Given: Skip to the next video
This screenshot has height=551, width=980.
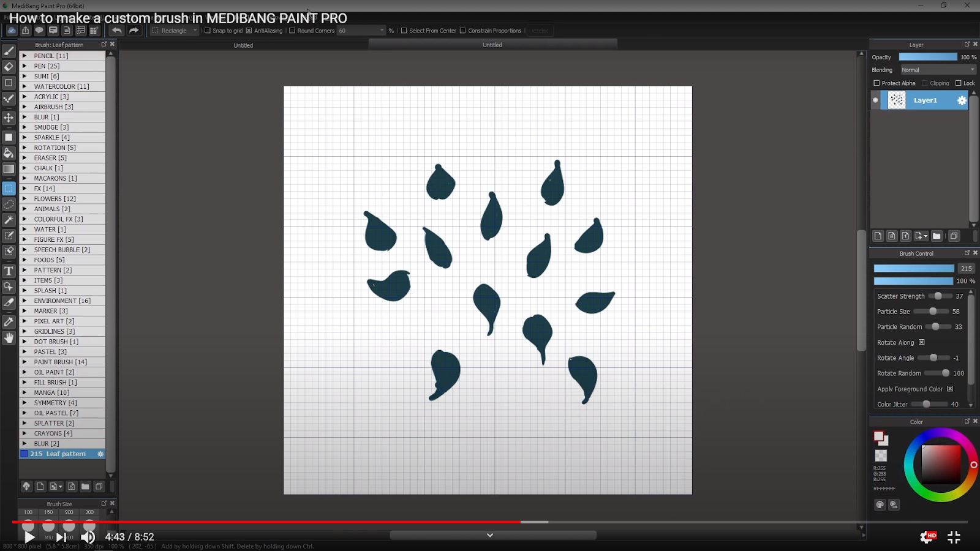Looking at the screenshot, I should pos(60,537).
